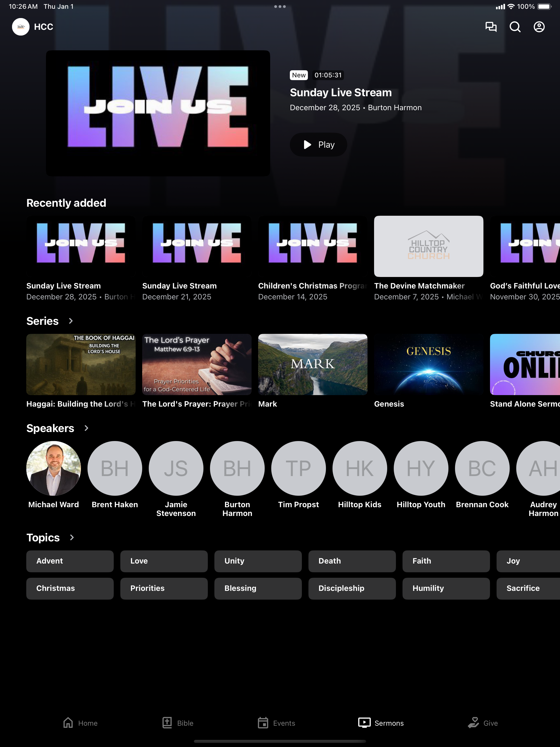Open the three-dot multitasking menu
Image resolution: width=560 pixels, height=747 pixels.
click(280, 6)
